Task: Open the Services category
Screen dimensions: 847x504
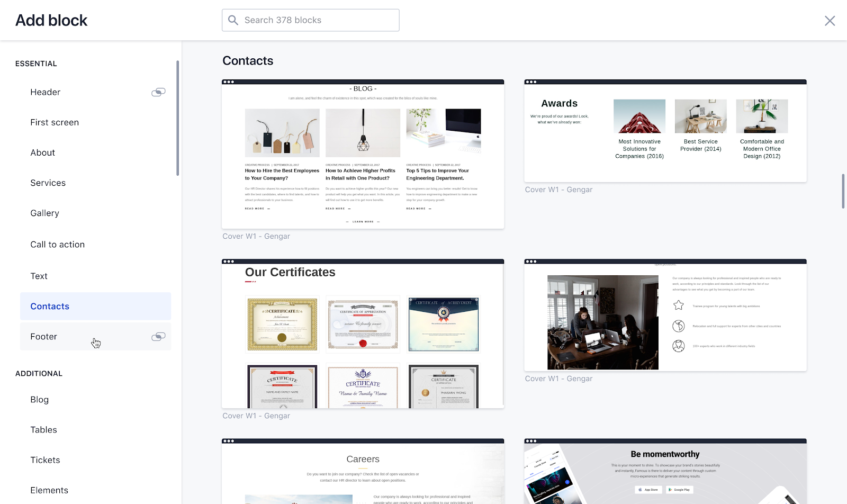Action: click(95, 183)
